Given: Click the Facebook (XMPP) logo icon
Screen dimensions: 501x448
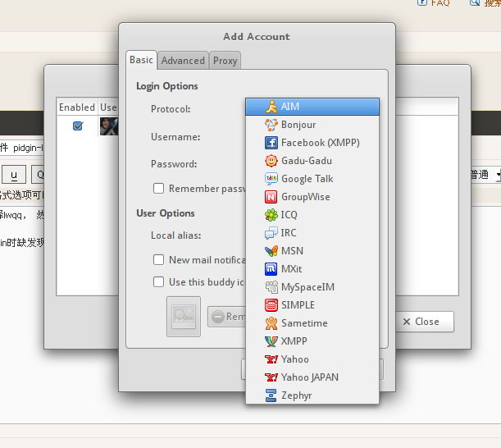Looking at the screenshot, I should pyautogui.click(x=271, y=143).
